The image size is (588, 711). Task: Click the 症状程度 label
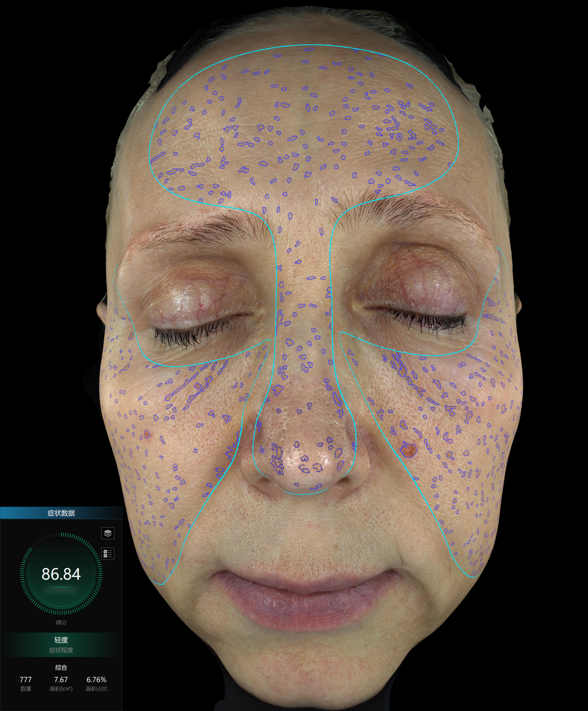click(61, 650)
